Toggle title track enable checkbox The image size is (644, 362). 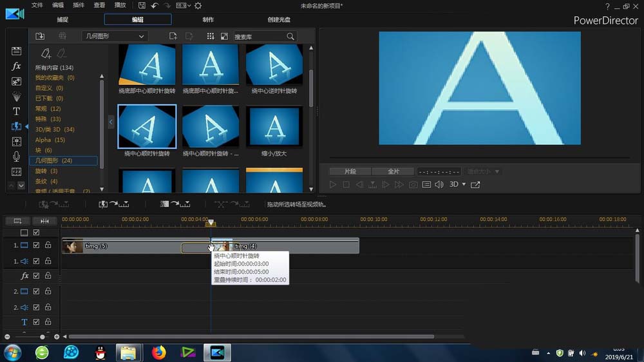pos(36,321)
